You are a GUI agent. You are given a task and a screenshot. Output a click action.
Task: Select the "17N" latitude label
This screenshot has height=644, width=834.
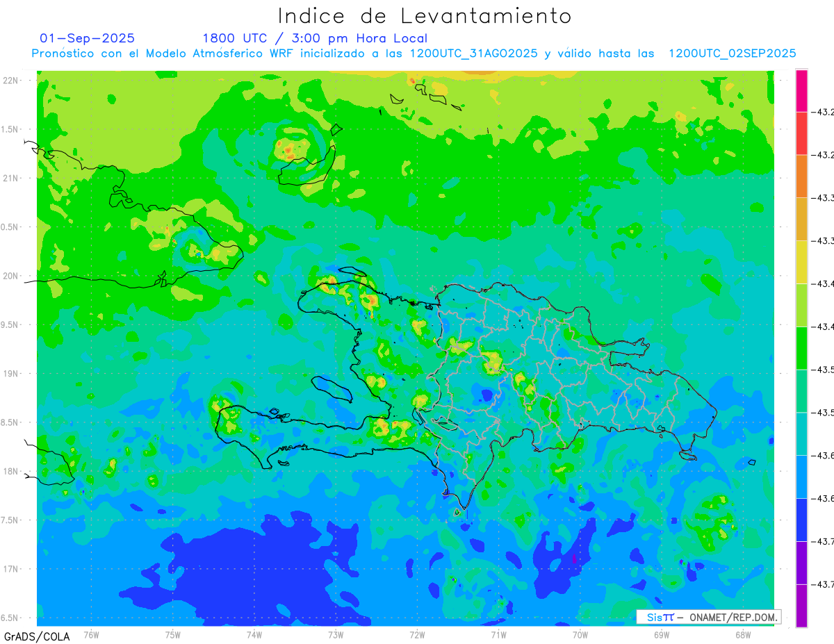(x=12, y=569)
